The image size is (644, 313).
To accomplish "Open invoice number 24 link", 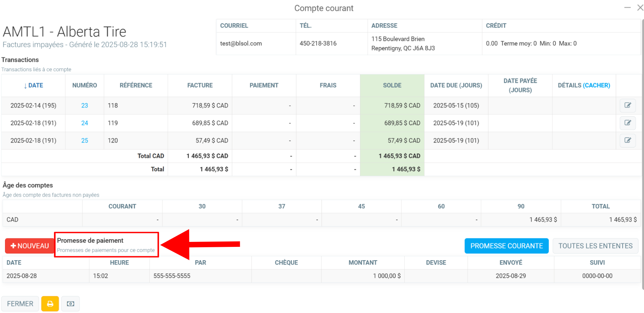I will point(85,123).
